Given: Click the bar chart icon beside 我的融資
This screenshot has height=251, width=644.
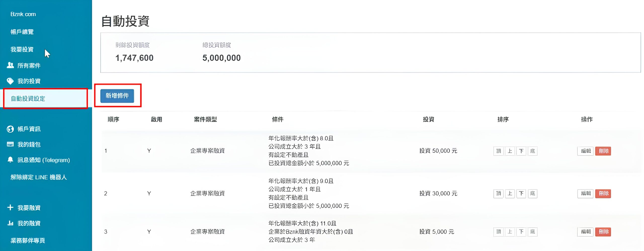Looking at the screenshot, I should (10, 223).
